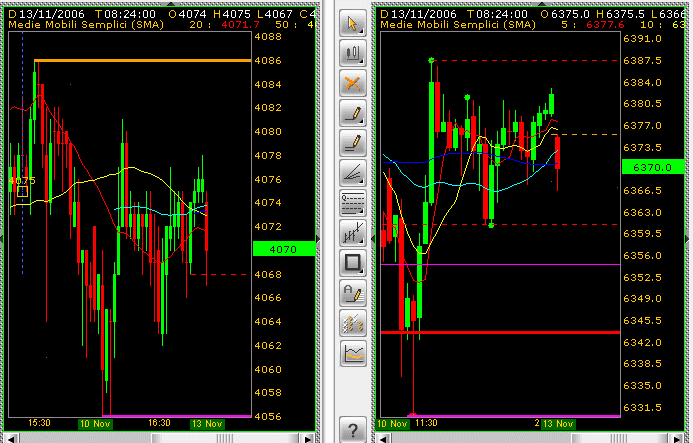The width and height of the screenshot is (693, 443).
Task: Click the 6331.5 price axis label
Action: [642, 407]
